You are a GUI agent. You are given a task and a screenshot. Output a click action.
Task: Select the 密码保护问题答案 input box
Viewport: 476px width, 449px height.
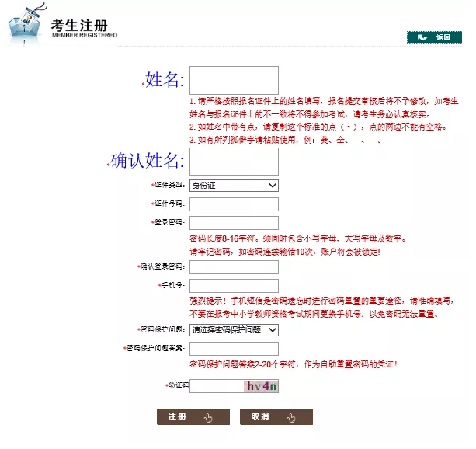coord(234,349)
